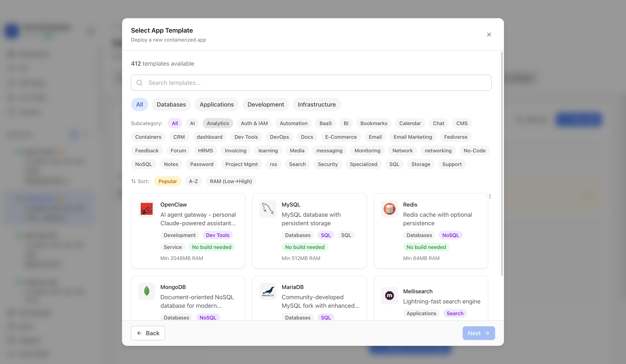Filter by Automation subcategory
This screenshot has width=626, height=364.
point(294,123)
